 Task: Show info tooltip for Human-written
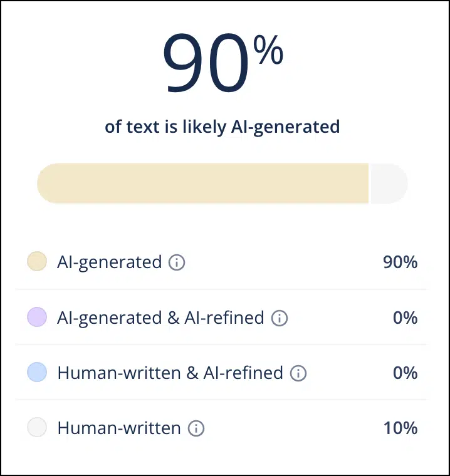coord(196,429)
